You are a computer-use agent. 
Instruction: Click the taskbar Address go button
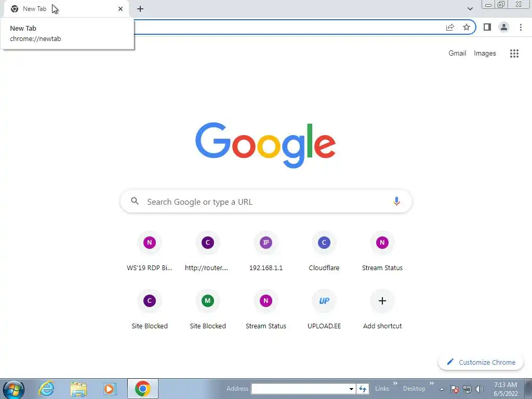pyautogui.click(x=363, y=389)
